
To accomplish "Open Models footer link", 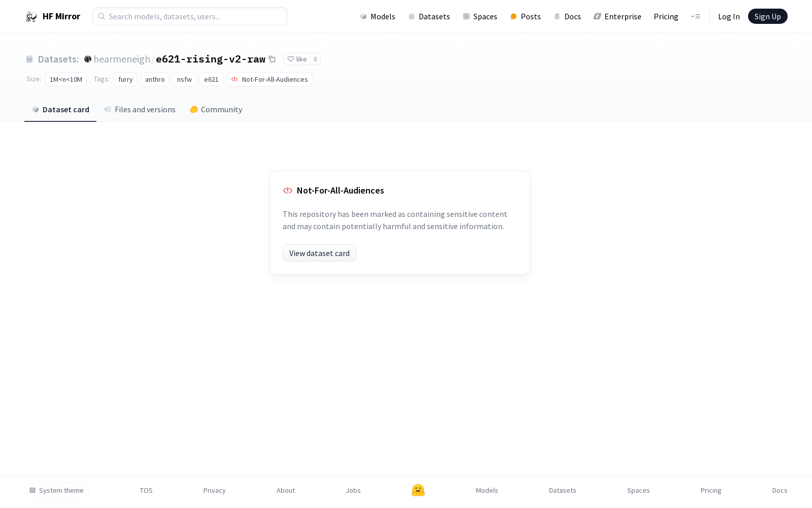I will point(487,490).
